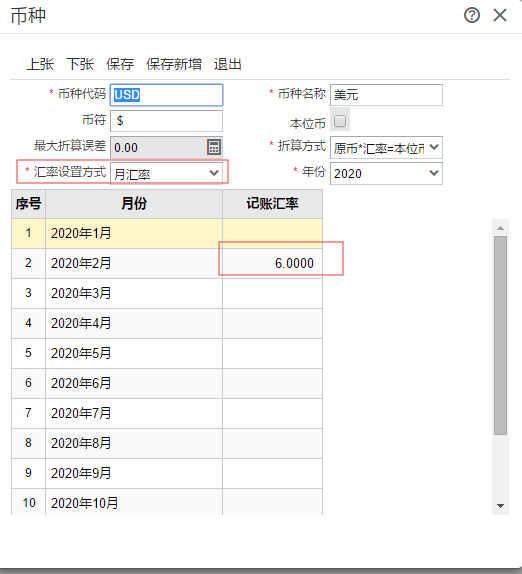The image size is (522, 574).
Task: Click the scroll up arrow of table
Action: (x=500, y=228)
